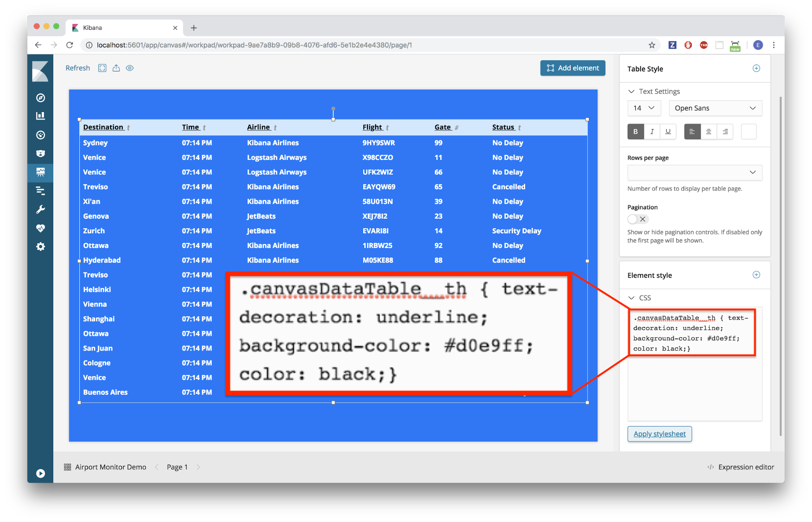Sort table by Destination column
The width and height of the screenshot is (812, 522).
[106, 127]
